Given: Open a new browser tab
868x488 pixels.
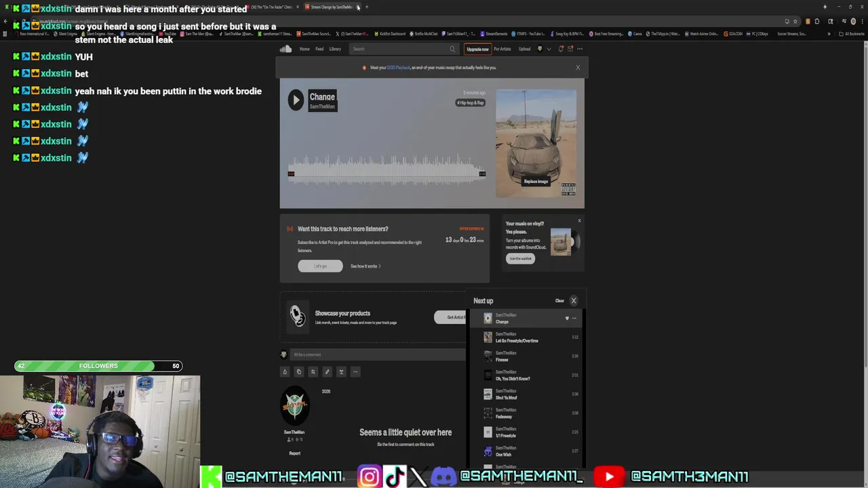Looking at the screenshot, I should 367,7.
